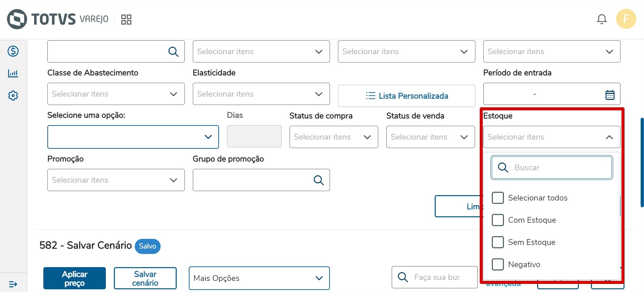Open the bar chart reports sidebar icon
This screenshot has height=292, width=644.
pyautogui.click(x=13, y=73)
